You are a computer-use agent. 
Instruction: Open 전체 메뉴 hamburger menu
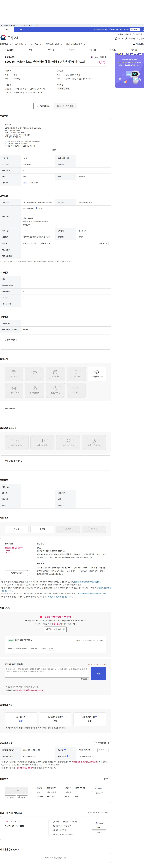[138, 45]
